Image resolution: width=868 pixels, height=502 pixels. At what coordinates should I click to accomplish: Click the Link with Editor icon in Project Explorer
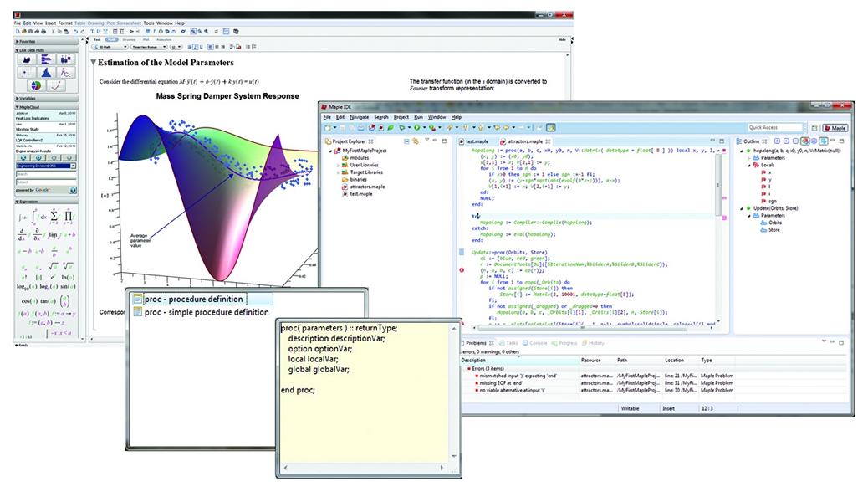415,142
